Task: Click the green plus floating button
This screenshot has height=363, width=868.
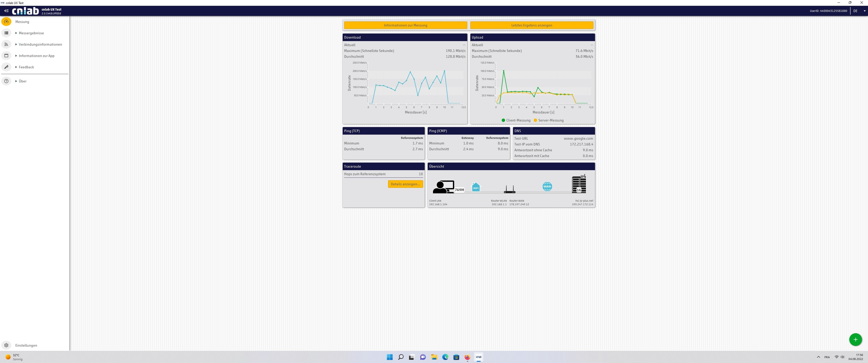Action: click(855, 339)
